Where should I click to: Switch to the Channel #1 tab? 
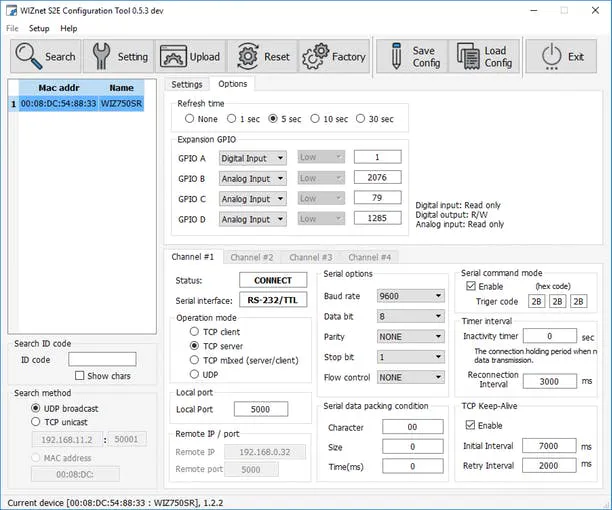click(x=193, y=257)
